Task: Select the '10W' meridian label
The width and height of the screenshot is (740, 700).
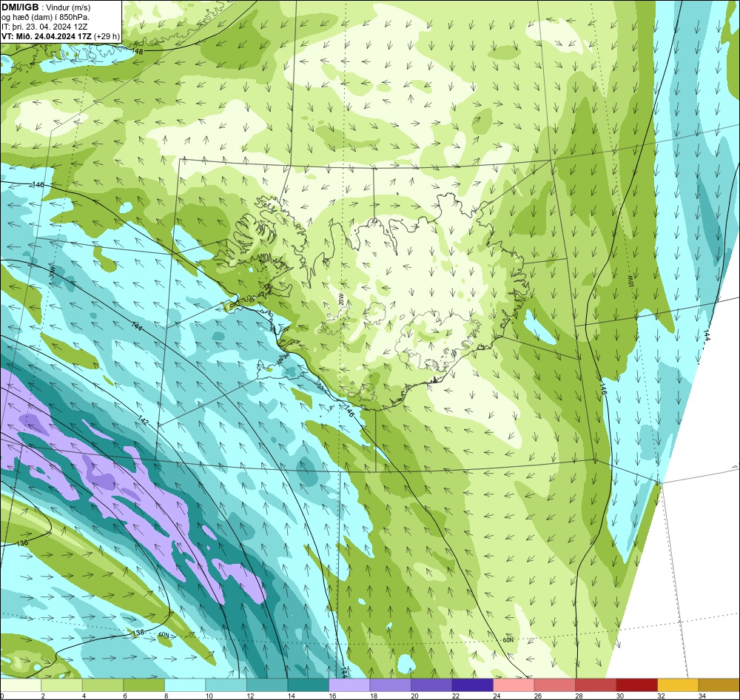Action: [630, 282]
